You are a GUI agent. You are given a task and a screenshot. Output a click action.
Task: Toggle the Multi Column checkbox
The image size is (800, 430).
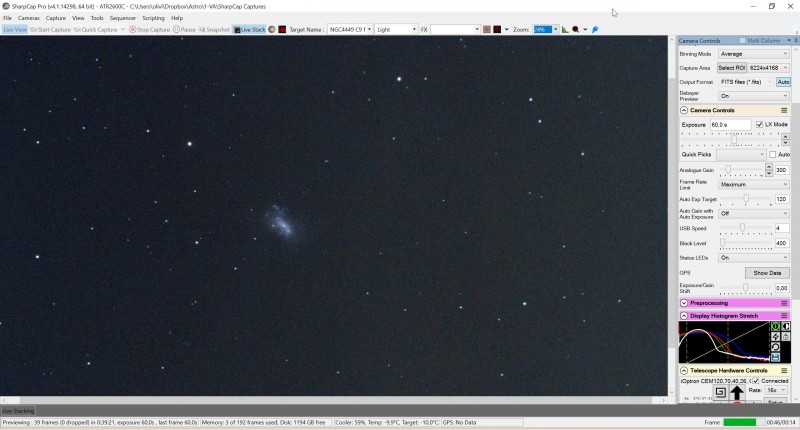[742, 40]
